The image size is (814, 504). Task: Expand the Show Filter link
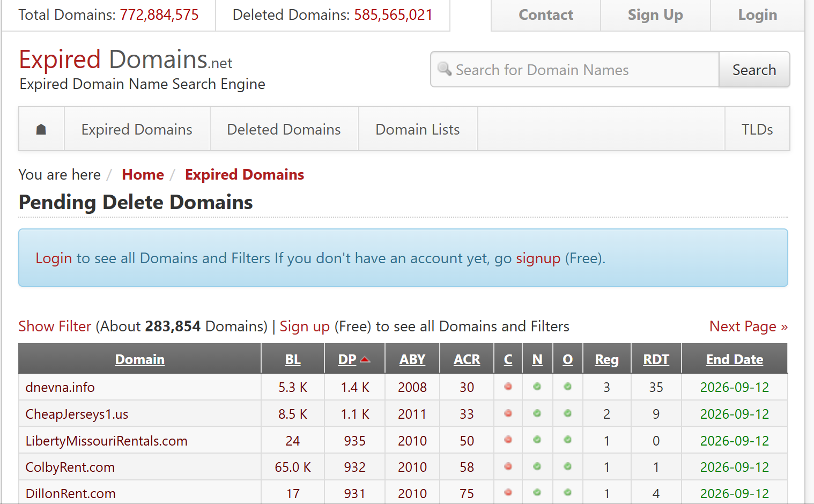coord(55,327)
